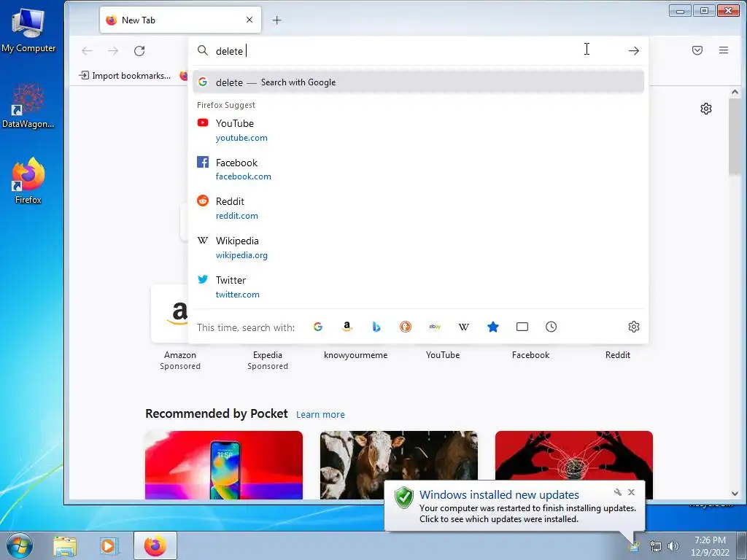
Task: Open Firefox application hamburger menu
Action: click(x=724, y=50)
